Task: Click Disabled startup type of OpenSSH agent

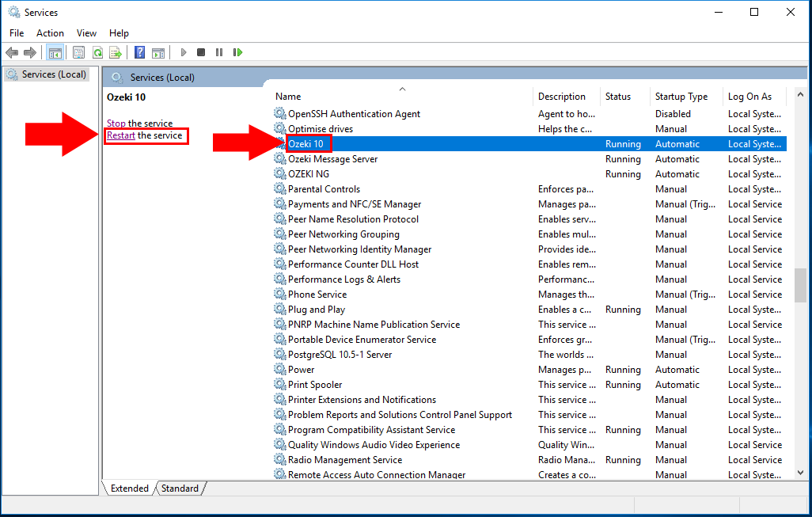Action: [x=673, y=113]
